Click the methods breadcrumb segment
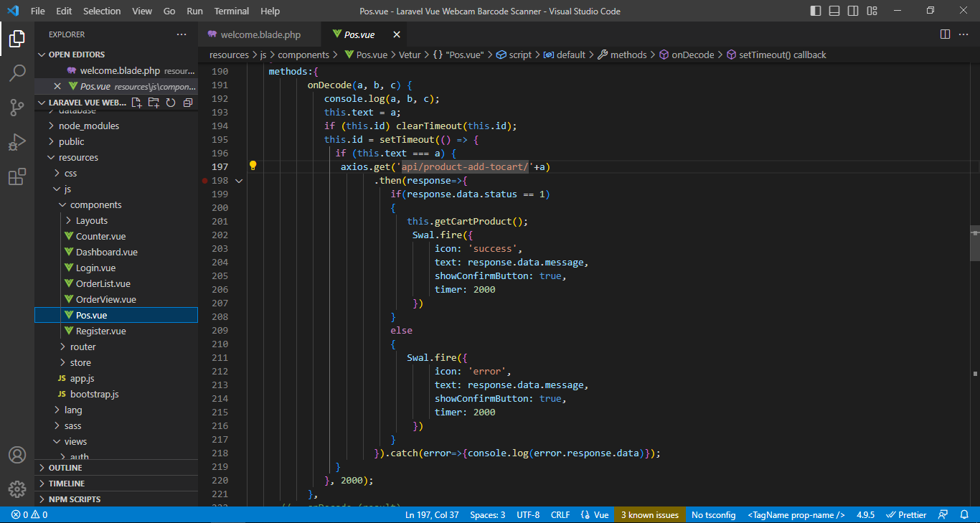Viewport: 980px width, 523px height. (x=622, y=55)
